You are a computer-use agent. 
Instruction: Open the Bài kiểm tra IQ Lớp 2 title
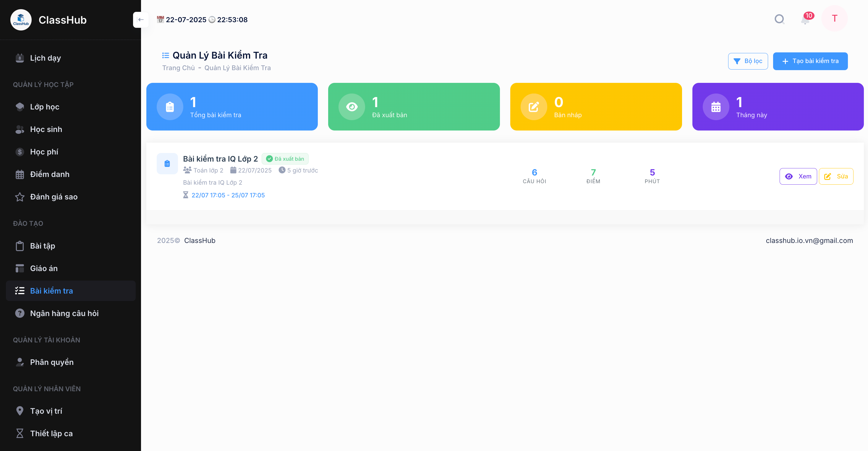click(220, 159)
